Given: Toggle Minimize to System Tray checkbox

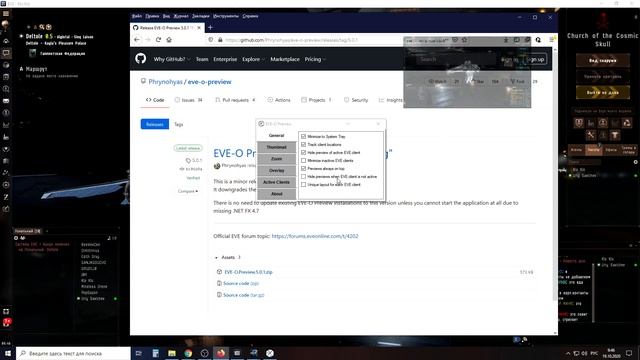Looking at the screenshot, I should (303, 136).
